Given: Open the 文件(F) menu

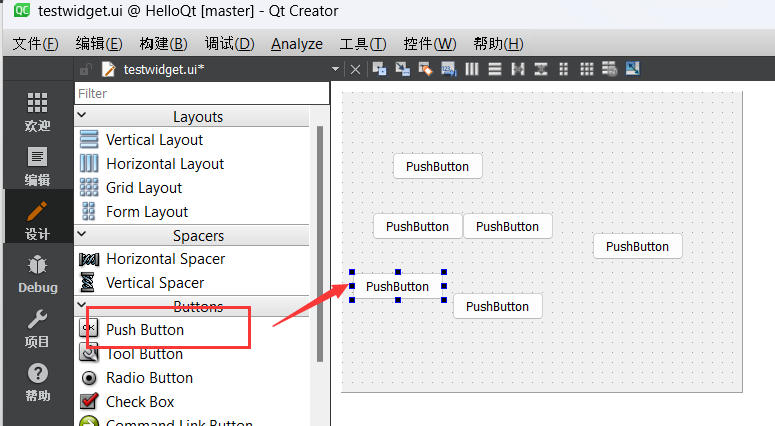Looking at the screenshot, I should (x=36, y=44).
